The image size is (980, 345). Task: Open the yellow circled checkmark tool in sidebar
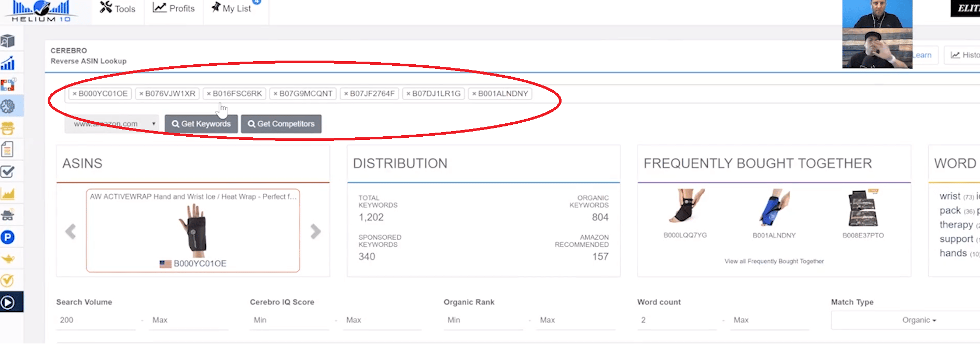point(7,281)
